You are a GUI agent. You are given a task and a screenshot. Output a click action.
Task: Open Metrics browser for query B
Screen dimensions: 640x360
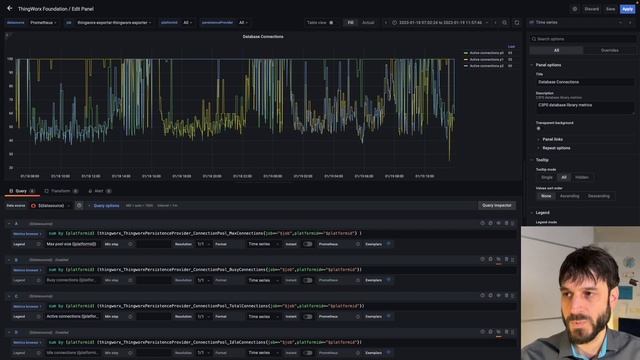point(27,270)
